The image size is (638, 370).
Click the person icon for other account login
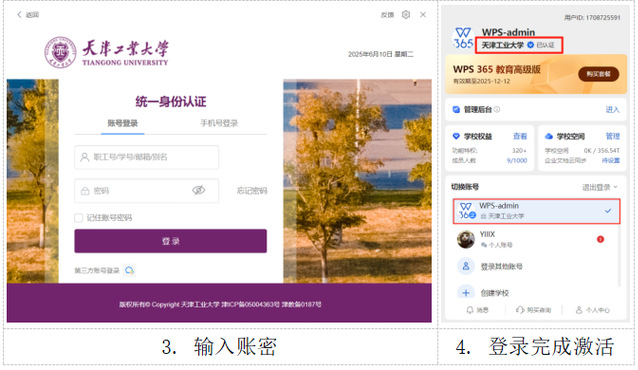[x=466, y=266]
